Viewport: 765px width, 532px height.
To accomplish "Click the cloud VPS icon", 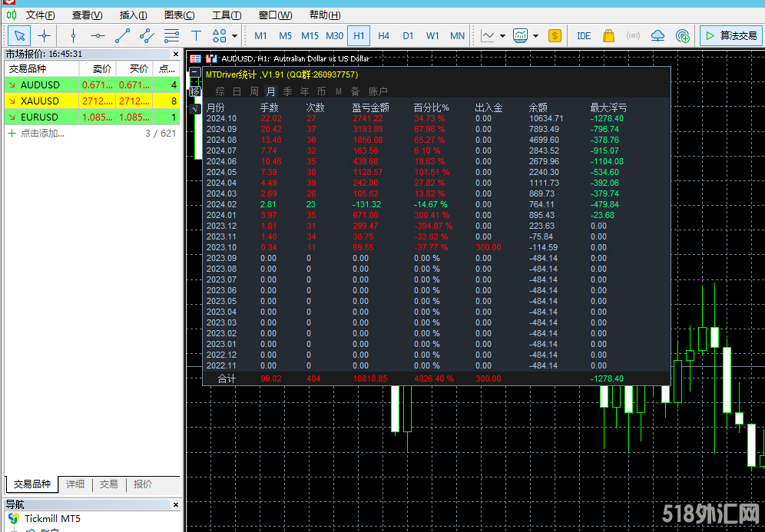I will coord(657,35).
